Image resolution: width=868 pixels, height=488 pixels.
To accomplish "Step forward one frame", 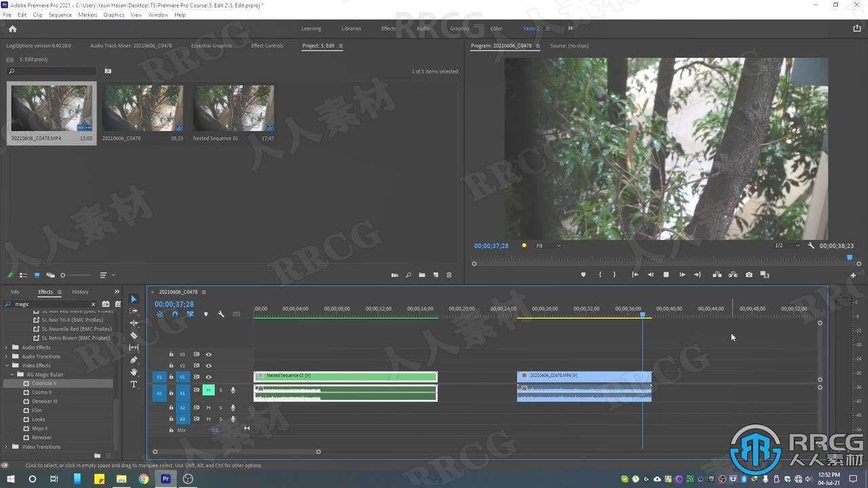I will 682,274.
